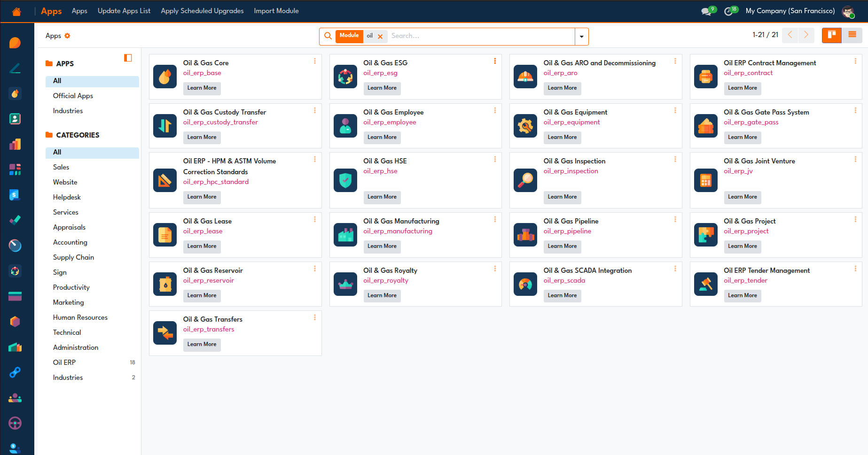
Task: Click the HSE shield icon
Action: pyautogui.click(x=345, y=180)
